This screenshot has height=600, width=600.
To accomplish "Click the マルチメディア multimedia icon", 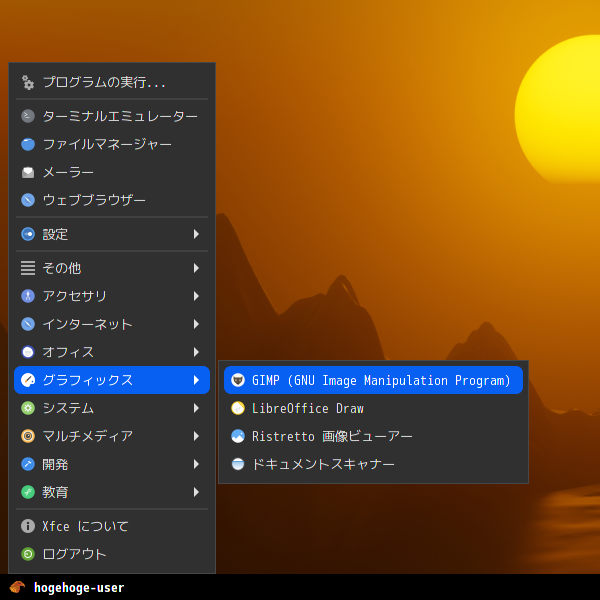I will 28,436.
